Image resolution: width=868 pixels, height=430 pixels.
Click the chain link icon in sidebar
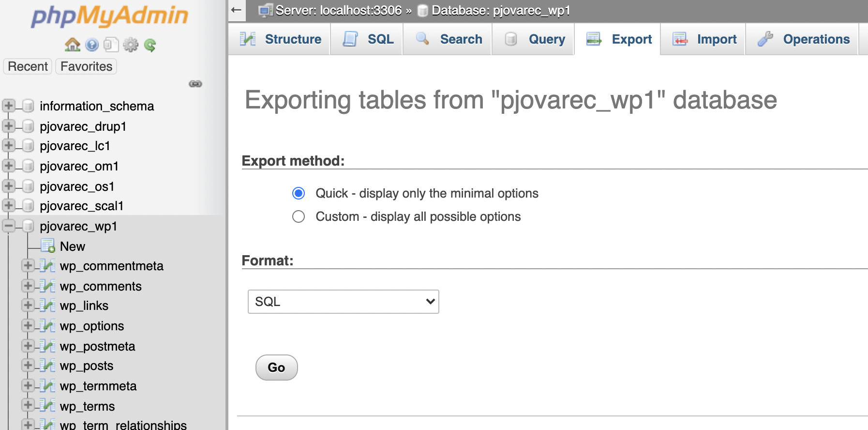tap(195, 84)
